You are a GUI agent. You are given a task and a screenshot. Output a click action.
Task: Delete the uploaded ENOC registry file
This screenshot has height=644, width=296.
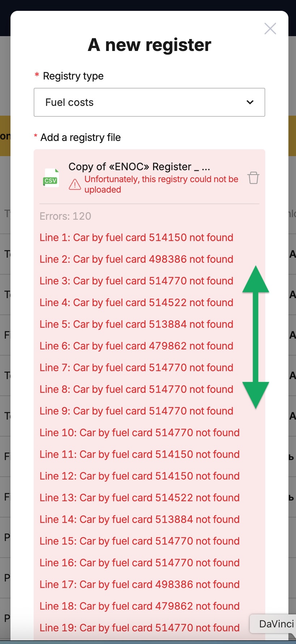point(253,178)
